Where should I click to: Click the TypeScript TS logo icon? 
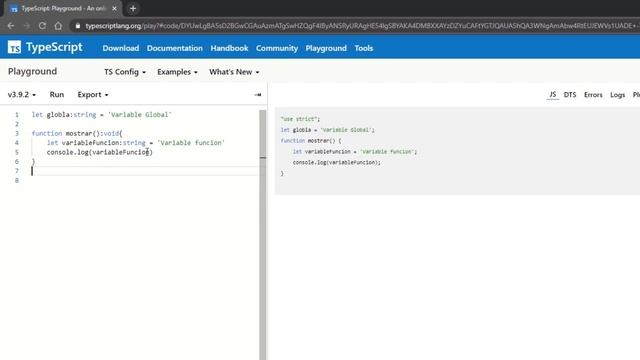click(x=14, y=47)
